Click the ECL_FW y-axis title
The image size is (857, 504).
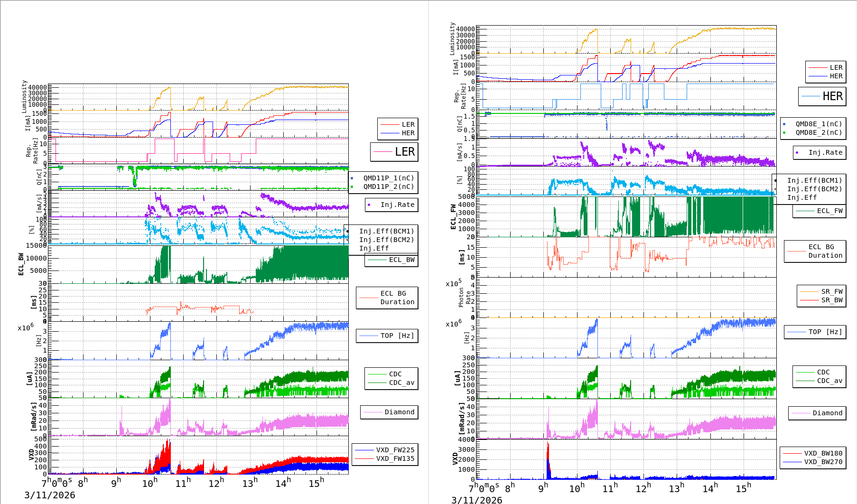(x=453, y=217)
